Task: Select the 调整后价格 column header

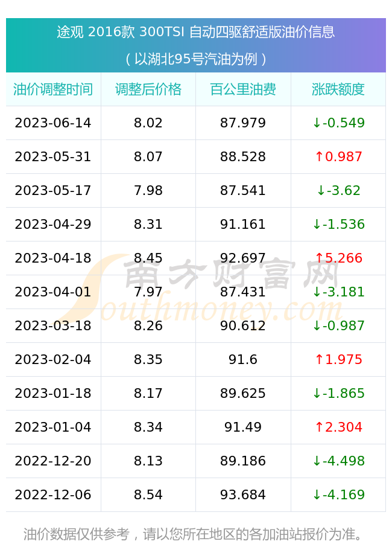Action: 148,89
